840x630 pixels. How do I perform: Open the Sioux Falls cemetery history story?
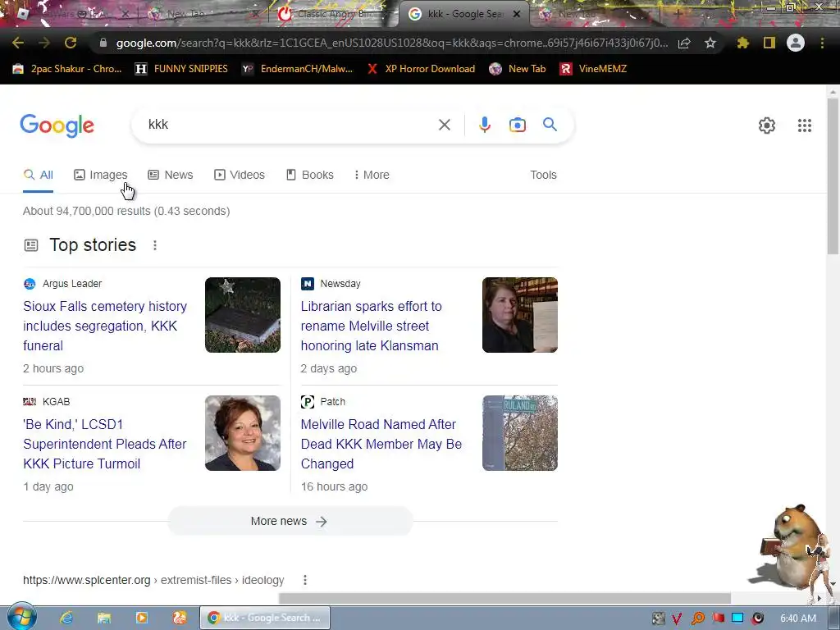tap(105, 326)
